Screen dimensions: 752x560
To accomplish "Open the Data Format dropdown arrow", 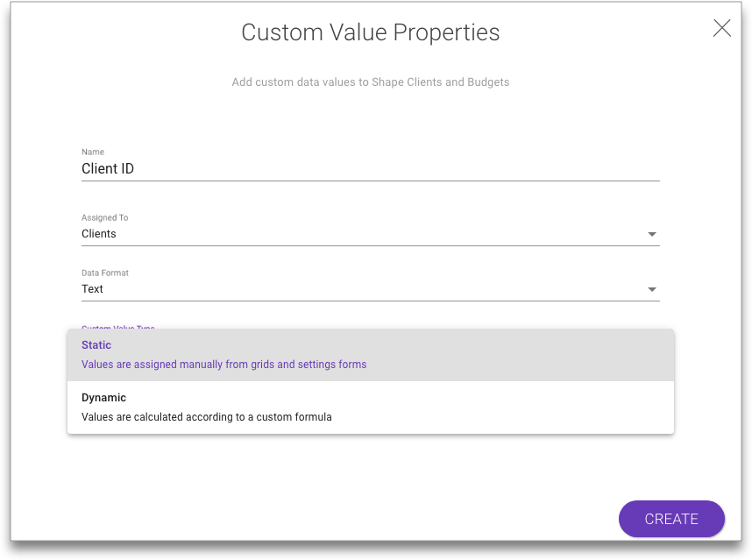I will click(652, 289).
